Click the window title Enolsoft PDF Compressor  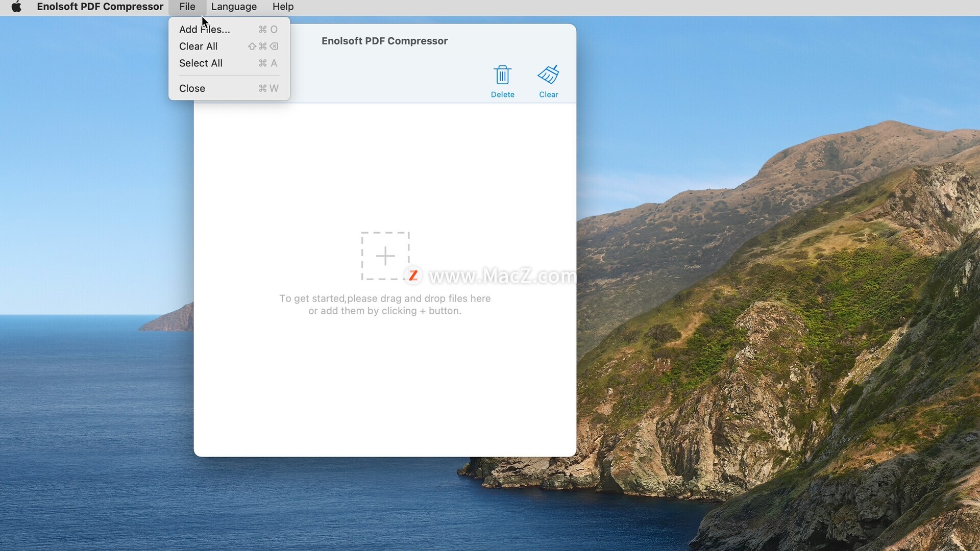(384, 41)
